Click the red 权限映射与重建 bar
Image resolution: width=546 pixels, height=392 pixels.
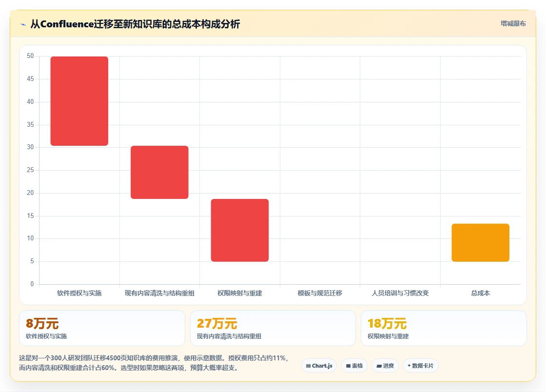coord(240,230)
